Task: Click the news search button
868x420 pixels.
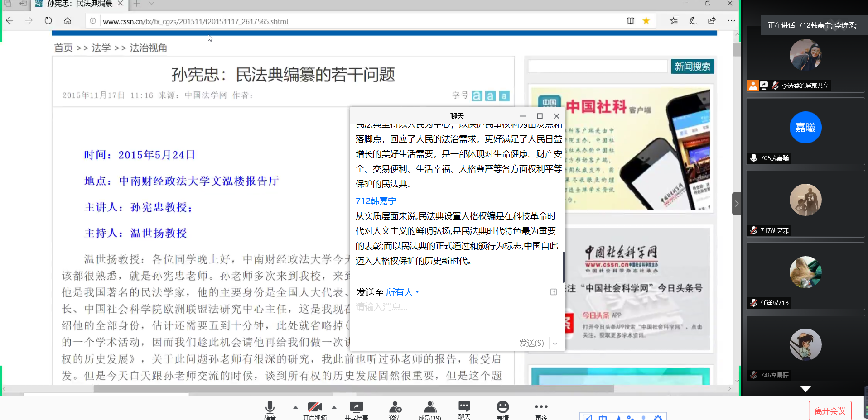Action: coord(692,67)
